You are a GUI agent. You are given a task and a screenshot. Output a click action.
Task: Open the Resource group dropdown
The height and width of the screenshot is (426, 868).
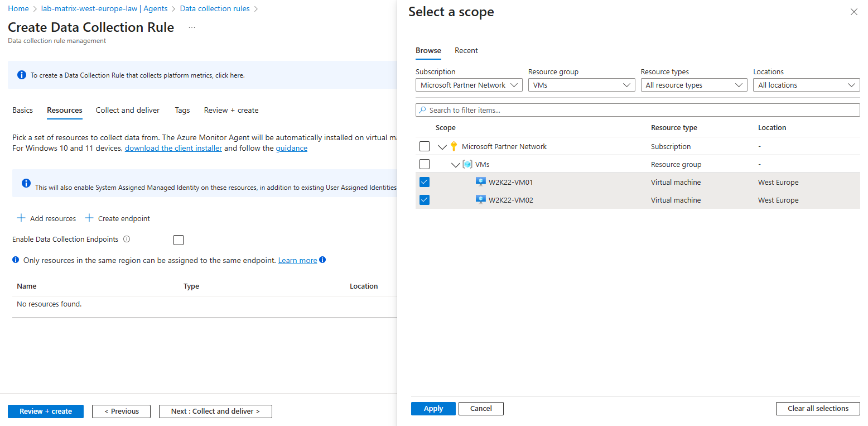point(581,85)
